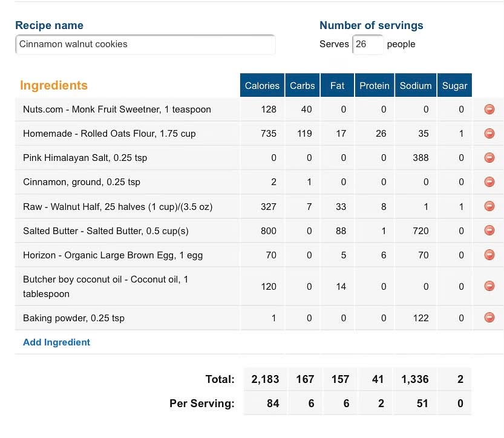The height and width of the screenshot is (438, 504).
Task: Delete the Baking powder row
Action: [489, 318]
